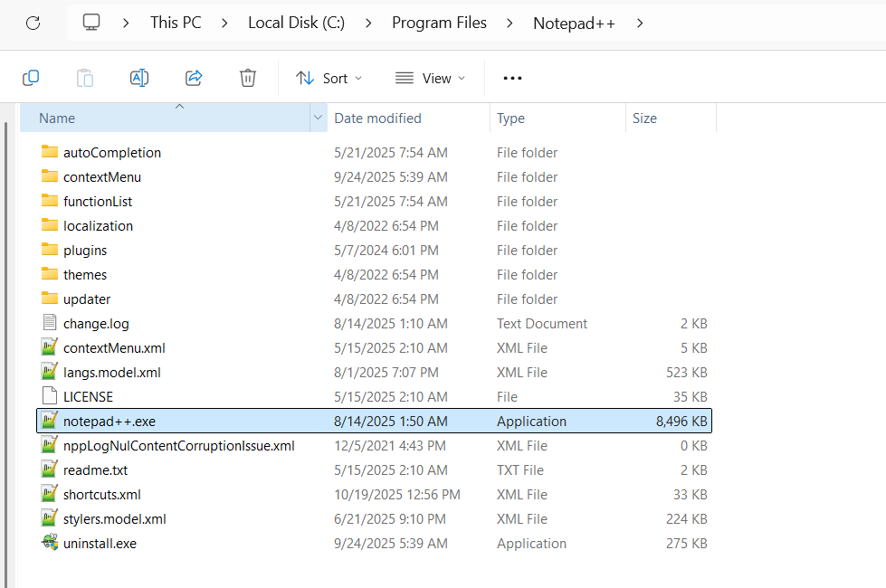
Task: Open the View dropdown menu
Action: point(430,78)
